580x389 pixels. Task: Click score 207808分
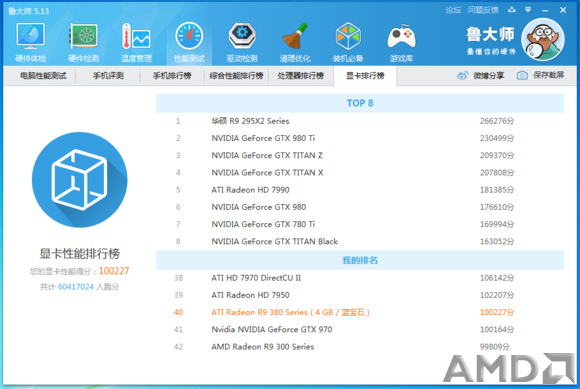(x=497, y=173)
